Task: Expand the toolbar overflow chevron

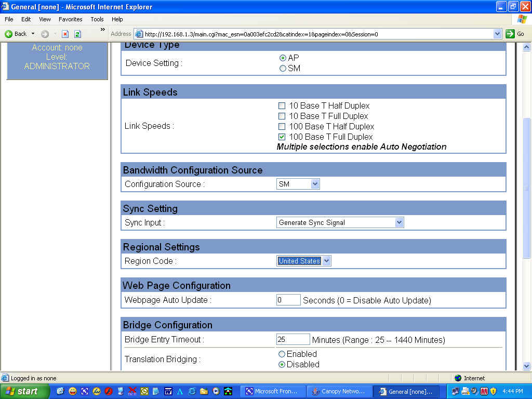Action: pos(102,30)
